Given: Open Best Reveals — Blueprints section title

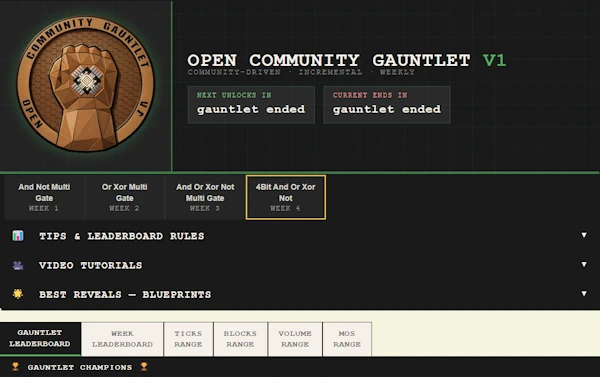Looking at the screenshot, I should pos(125,295).
